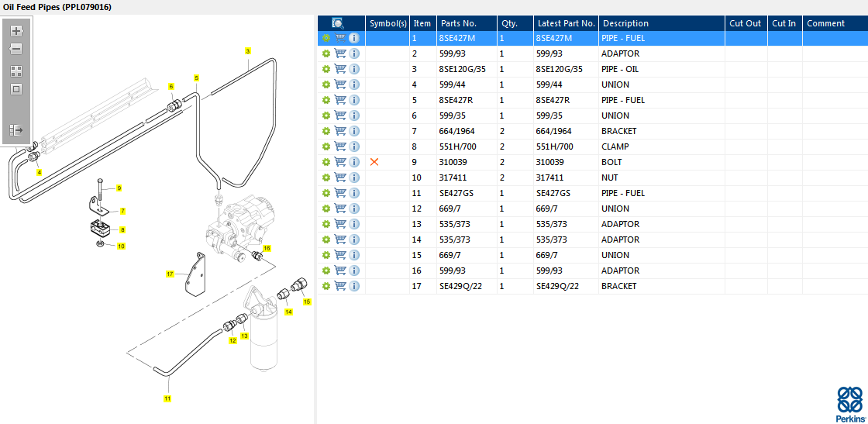Click cart icon for 551H/700 CLAMP

coord(340,147)
